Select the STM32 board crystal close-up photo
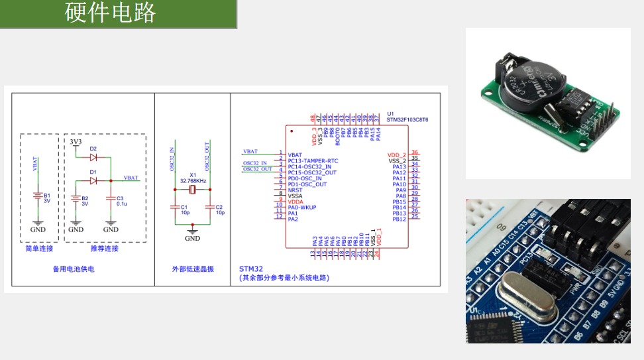The width and height of the screenshot is (644, 360). [548, 270]
